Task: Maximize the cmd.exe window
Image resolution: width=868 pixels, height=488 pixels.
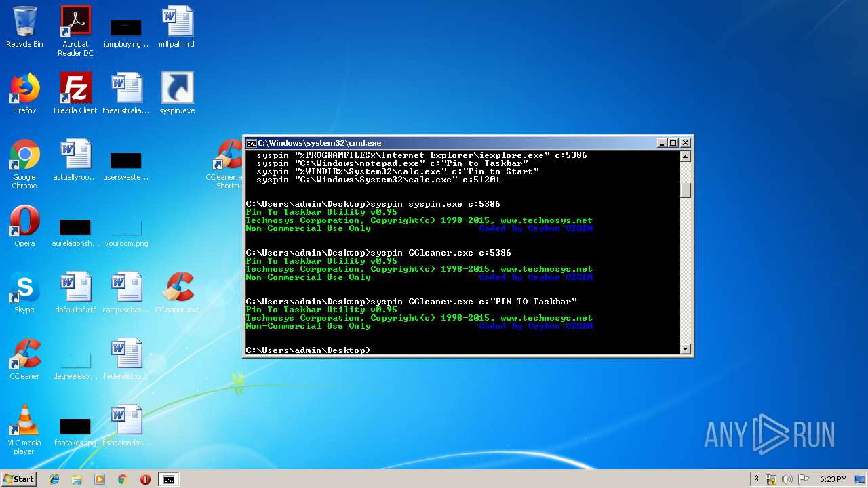Action: (x=673, y=143)
